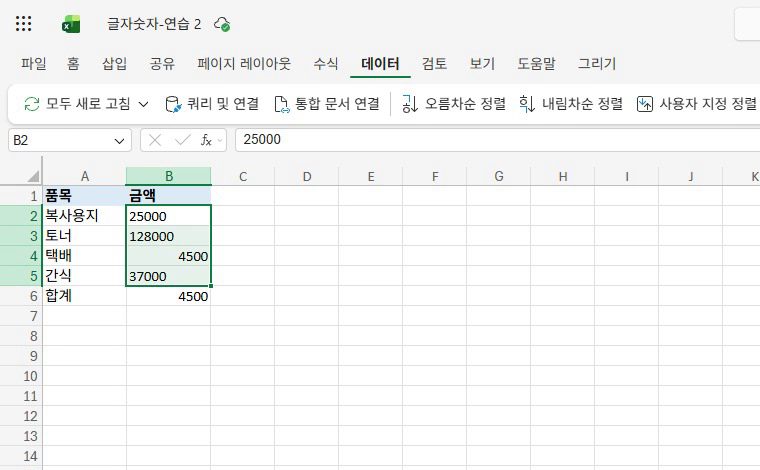Select the cell containing 복사용지
Image resolution: width=760 pixels, height=470 pixels.
click(x=84, y=216)
